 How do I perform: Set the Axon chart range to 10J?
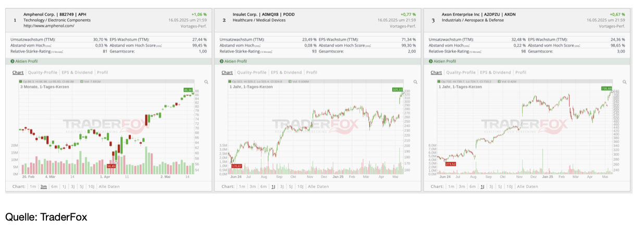[x=510, y=186]
